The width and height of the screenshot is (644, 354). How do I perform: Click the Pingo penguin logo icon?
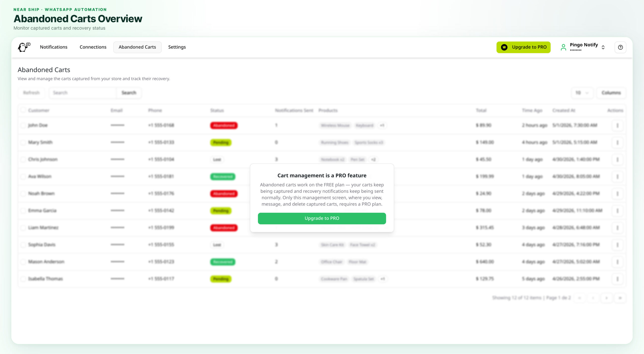tap(24, 47)
